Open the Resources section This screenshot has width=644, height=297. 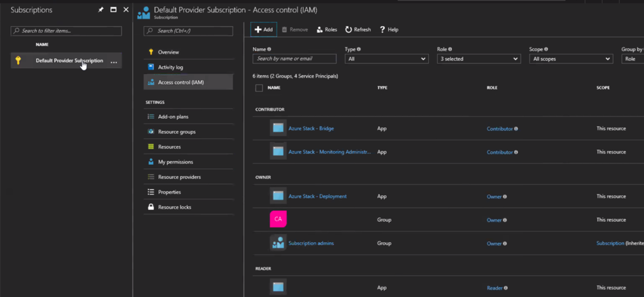(x=188, y=147)
